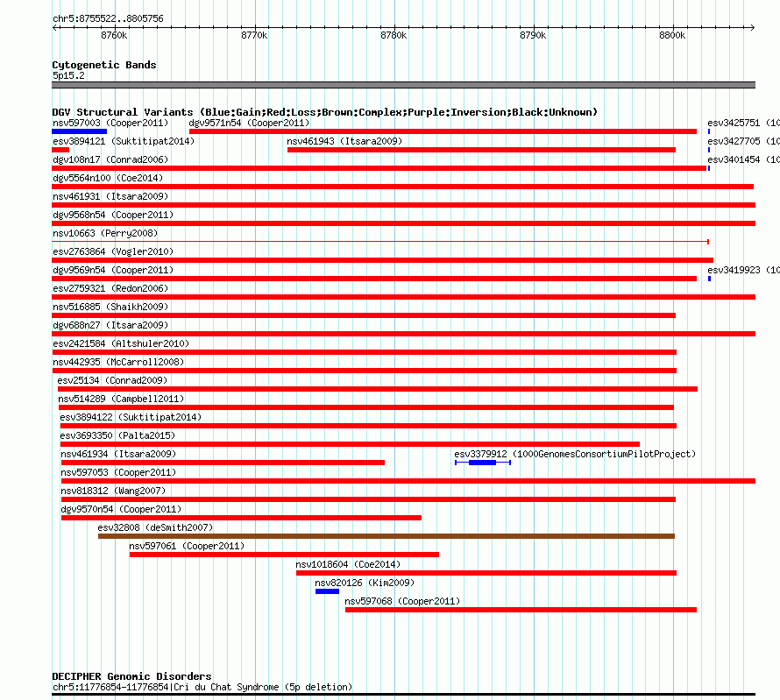Click the dgv9570n54 (Cooper2011) label
The width and height of the screenshot is (780, 700).
click(121, 509)
